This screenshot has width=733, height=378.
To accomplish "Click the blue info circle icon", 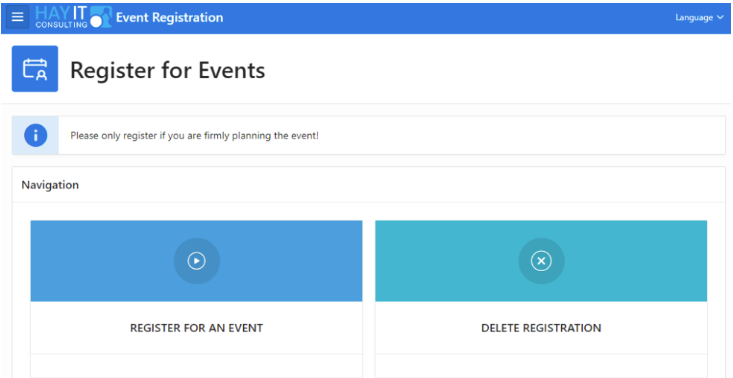I will [x=36, y=136].
